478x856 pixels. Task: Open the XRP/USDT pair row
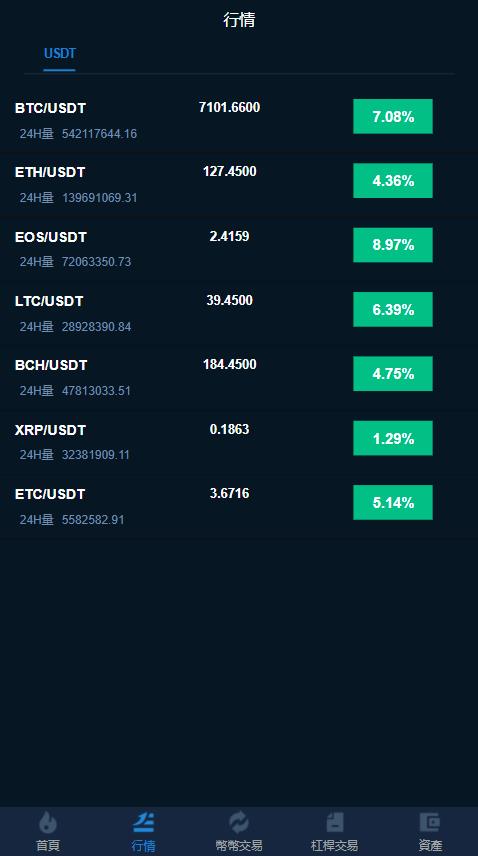click(239, 443)
